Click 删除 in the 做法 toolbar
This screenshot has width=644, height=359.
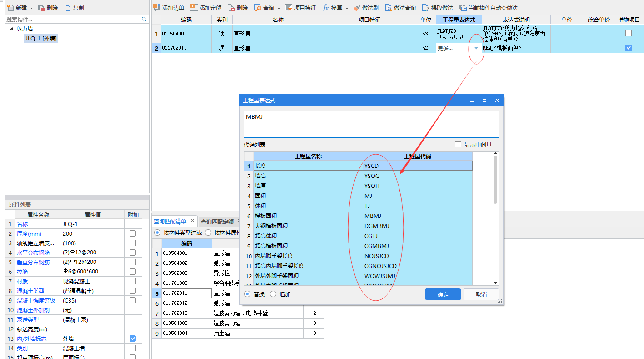click(238, 8)
